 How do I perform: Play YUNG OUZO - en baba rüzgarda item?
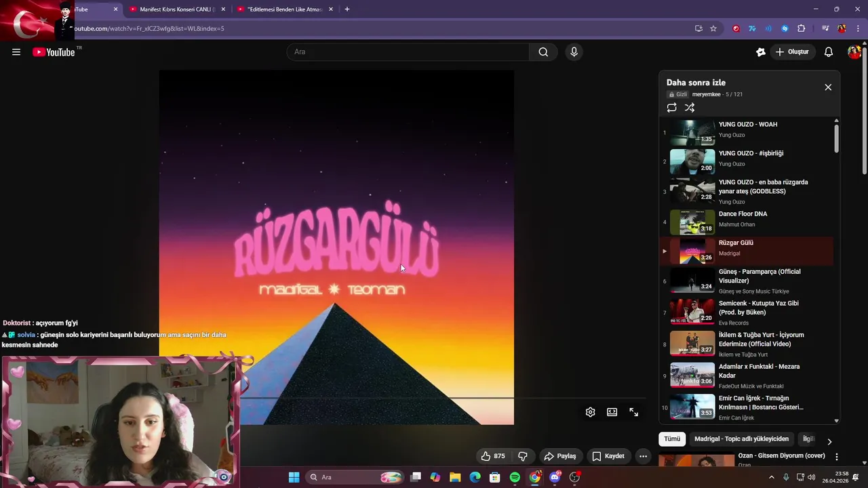click(x=746, y=192)
